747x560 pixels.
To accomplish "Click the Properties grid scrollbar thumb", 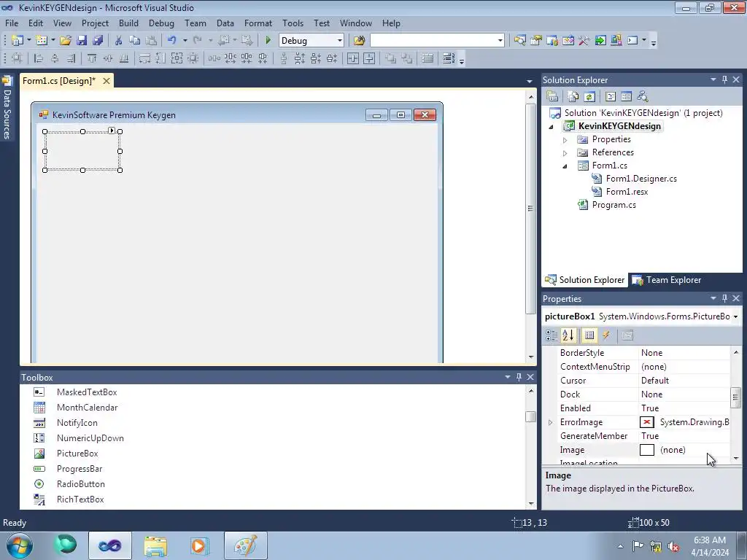I will [735, 397].
